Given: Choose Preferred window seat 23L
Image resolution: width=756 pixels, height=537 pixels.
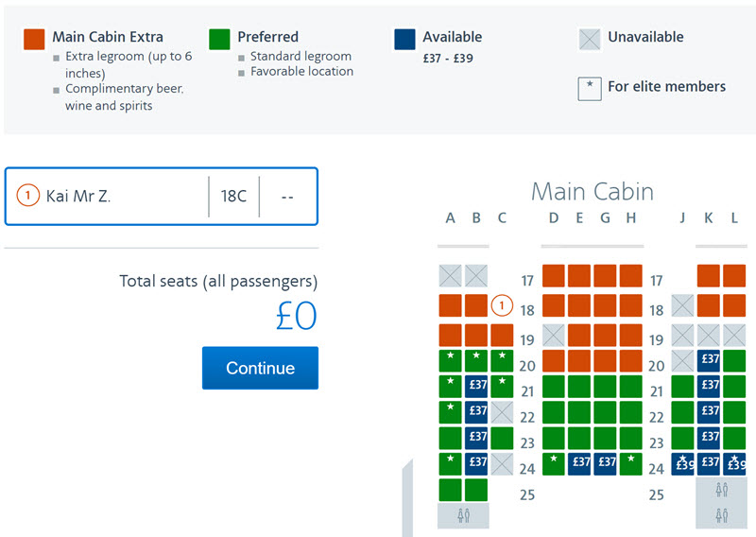Looking at the screenshot, I should (x=734, y=438).
